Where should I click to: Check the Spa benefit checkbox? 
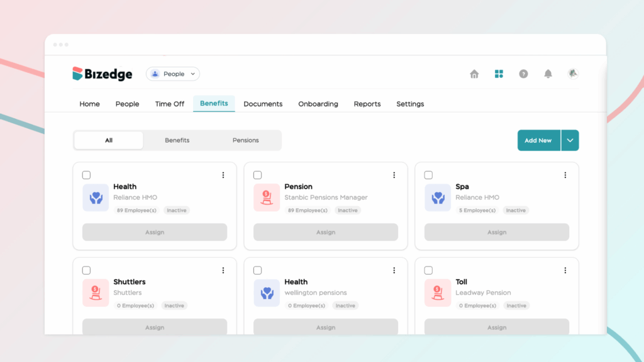tap(429, 175)
